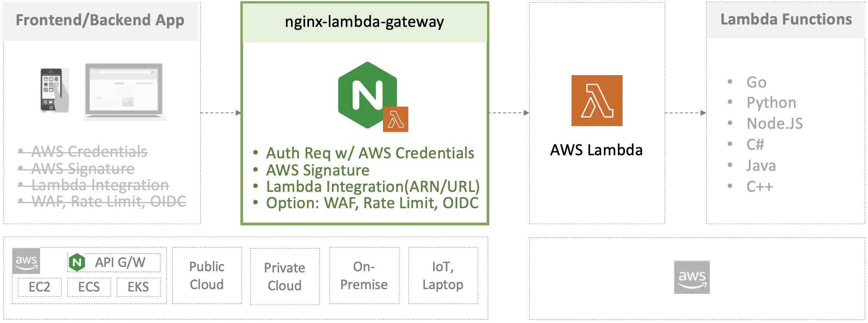Click the Frontend/Backend App heading
Viewport: 868px width, 323px height.
pos(100,20)
